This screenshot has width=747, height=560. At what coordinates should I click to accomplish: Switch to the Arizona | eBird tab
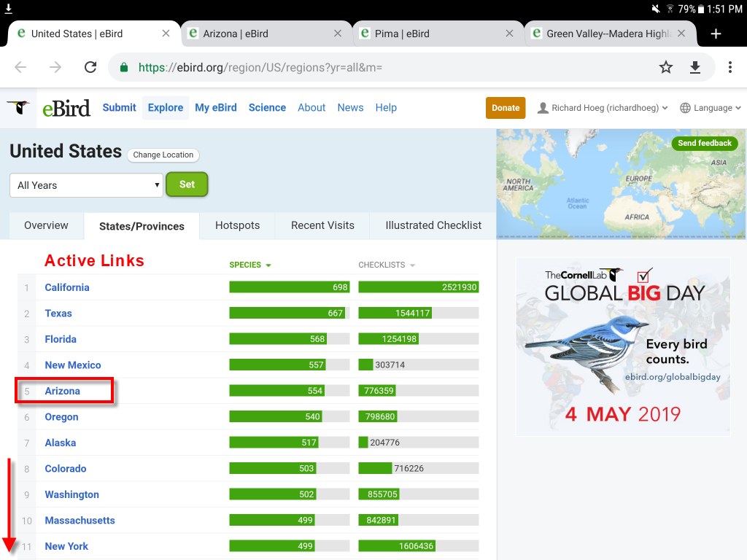[267, 34]
